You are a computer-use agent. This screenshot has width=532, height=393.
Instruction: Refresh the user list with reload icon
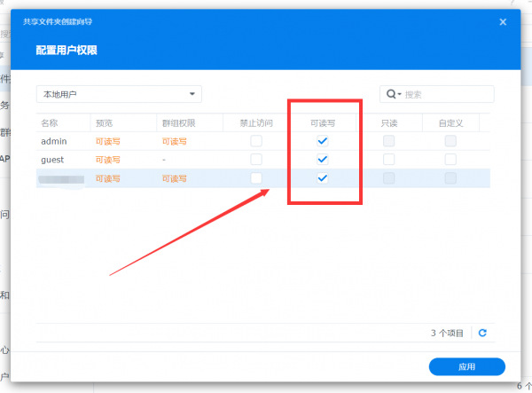coord(482,333)
